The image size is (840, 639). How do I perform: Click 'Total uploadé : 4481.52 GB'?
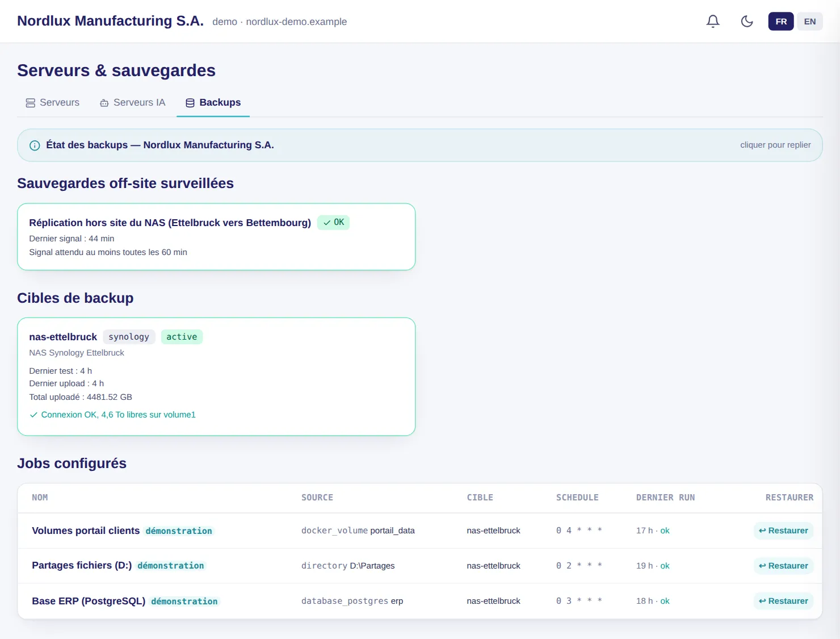81,397
